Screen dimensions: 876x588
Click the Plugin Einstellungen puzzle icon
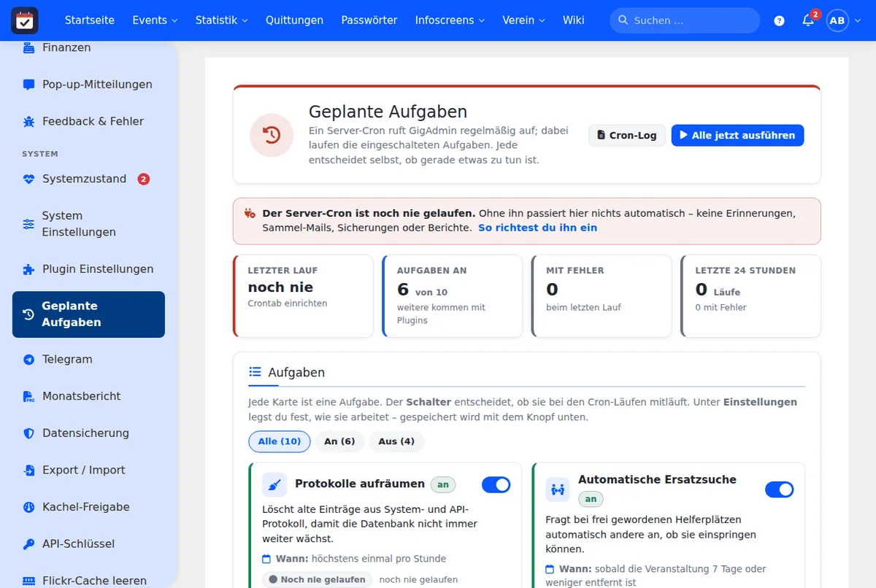pyautogui.click(x=29, y=269)
